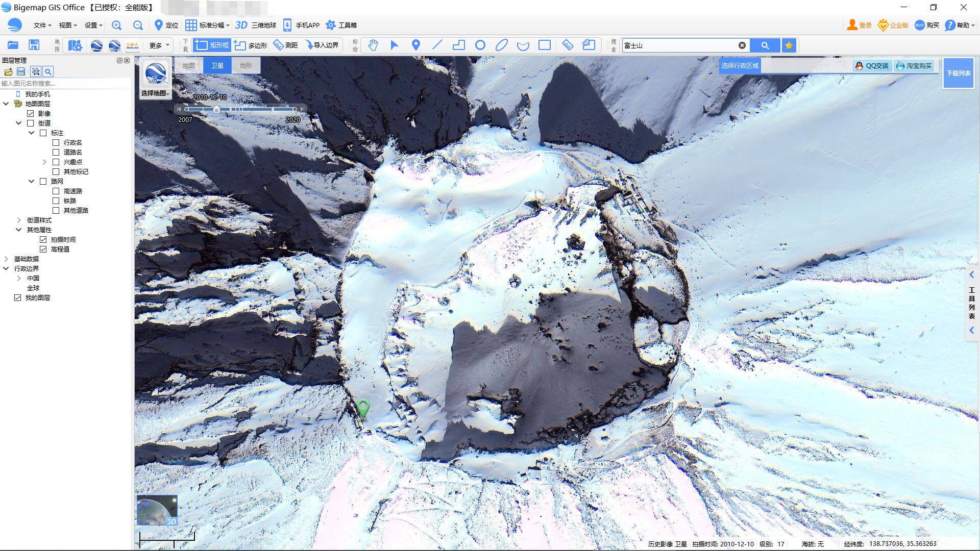Enable the 行政名 checkbox
The width and height of the screenshot is (980, 551).
click(56, 142)
